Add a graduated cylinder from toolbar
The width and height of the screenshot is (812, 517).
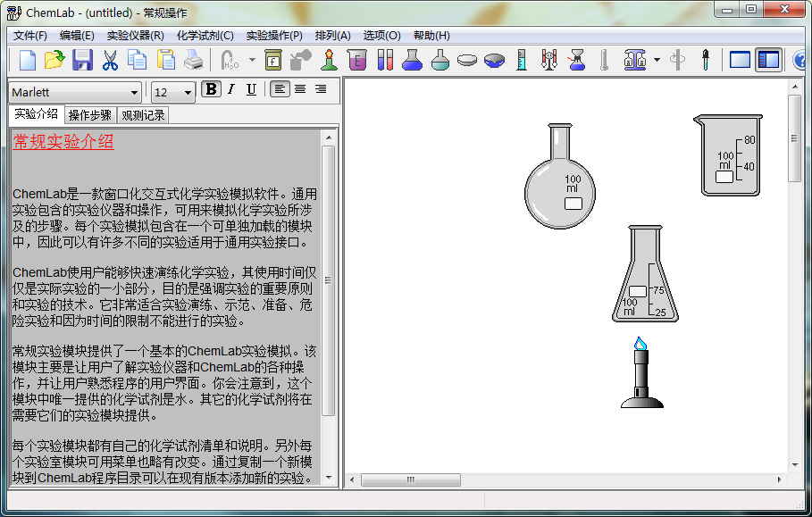522,60
